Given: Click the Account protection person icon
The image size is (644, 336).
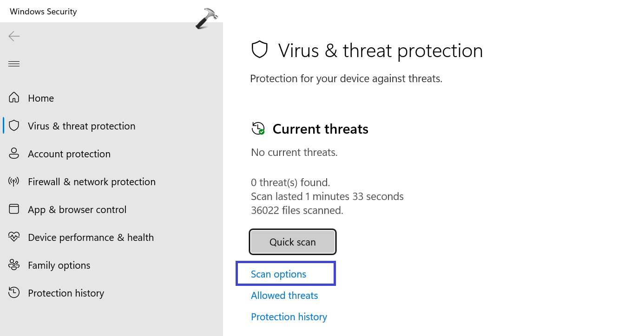Looking at the screenshot, I should click(14, 154).
